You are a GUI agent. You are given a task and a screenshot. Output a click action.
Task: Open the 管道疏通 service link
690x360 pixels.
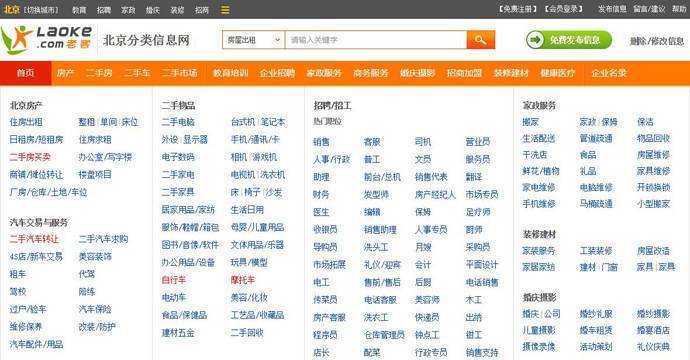pyautogui.click(x=596, y=138)
